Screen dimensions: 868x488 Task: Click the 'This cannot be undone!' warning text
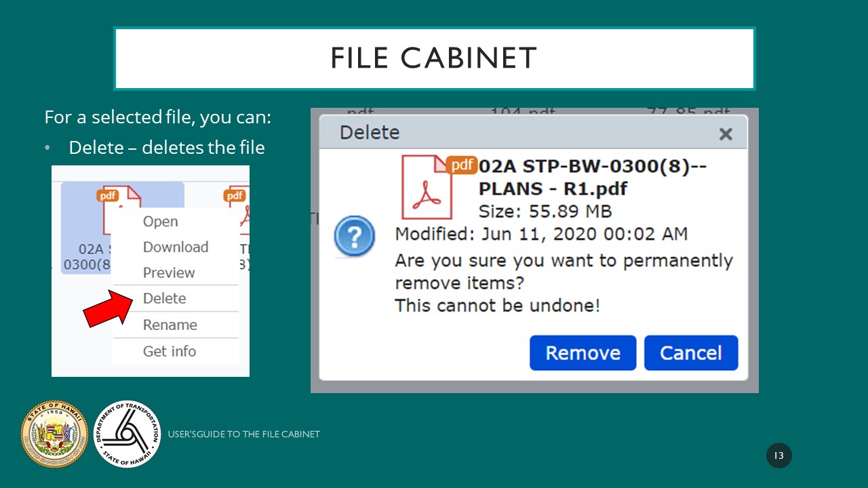click(497, 306)
